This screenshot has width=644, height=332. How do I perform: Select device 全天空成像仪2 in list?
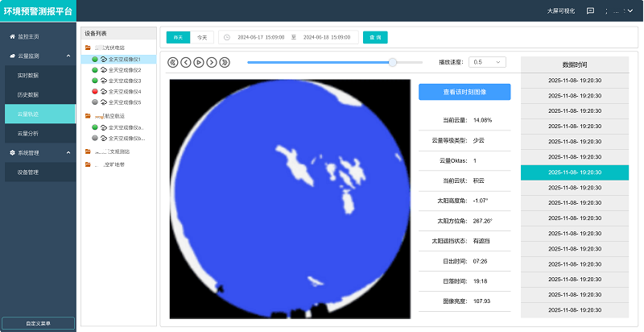(x=125, y=70)
